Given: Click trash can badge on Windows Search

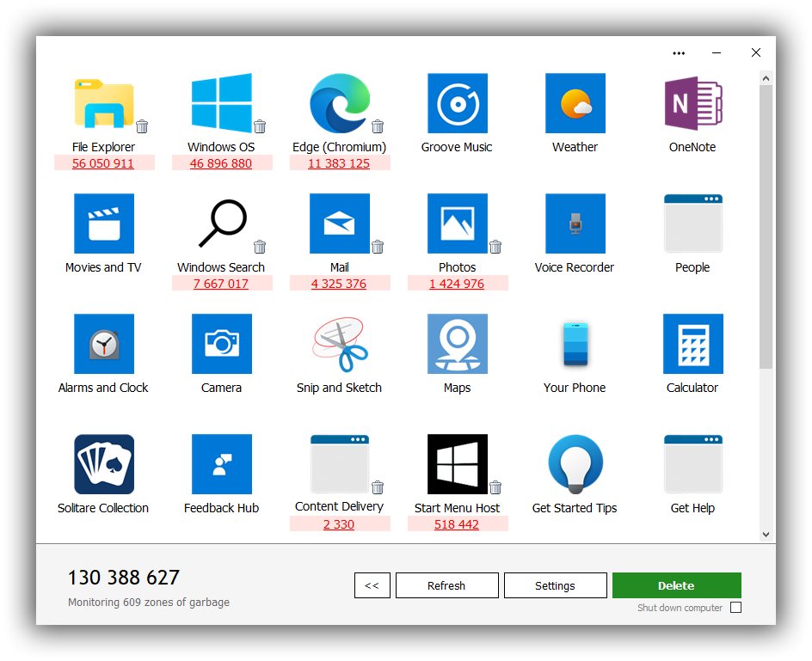Looking at the screenshot, I should (260, 247).
